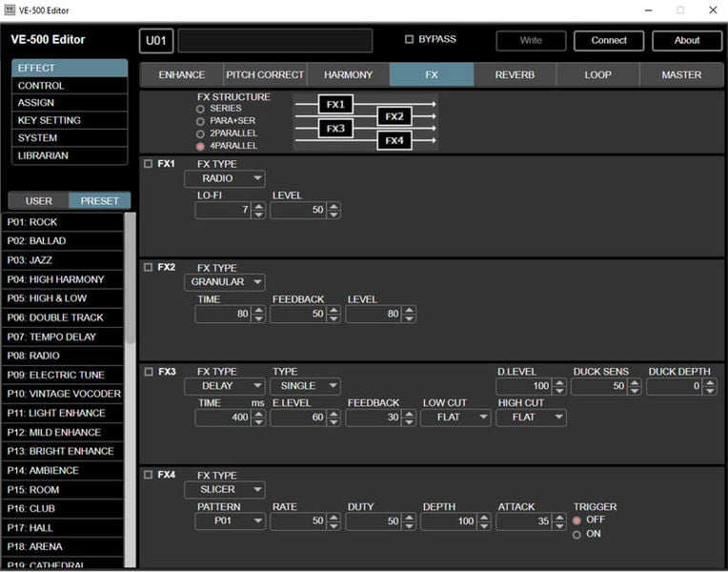
Task: Click the Connect button
Action: pos(609,40)
